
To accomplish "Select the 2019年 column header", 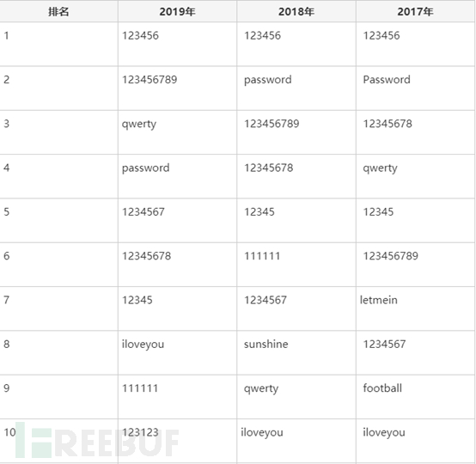I will [x=177, y=11].
